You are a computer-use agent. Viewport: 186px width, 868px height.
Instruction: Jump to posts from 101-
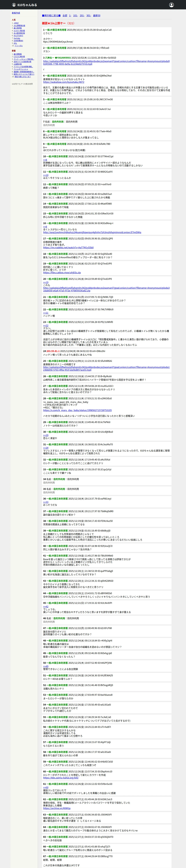tap(75, 15)
